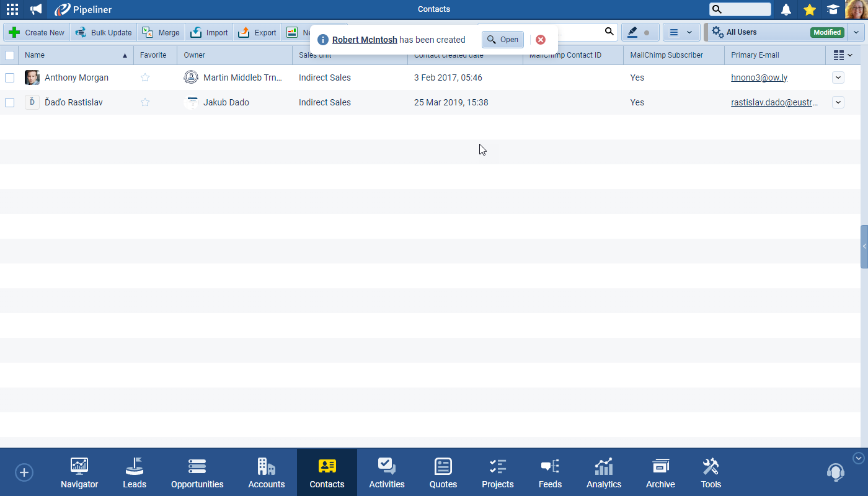Go to the Opportunities tab

(x=197, y=473)
